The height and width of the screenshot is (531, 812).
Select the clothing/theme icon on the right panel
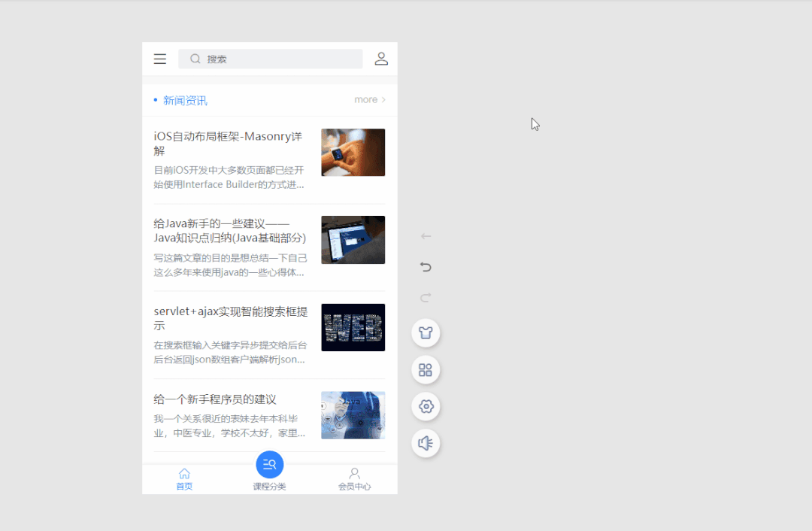426,332
